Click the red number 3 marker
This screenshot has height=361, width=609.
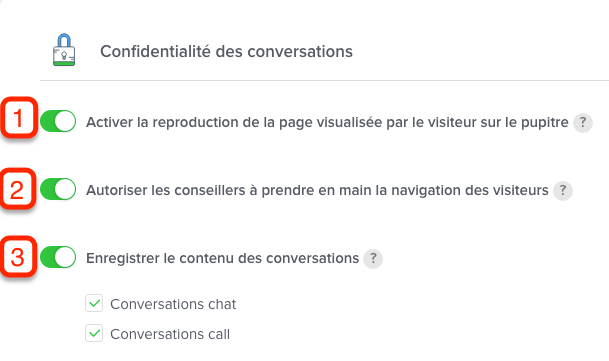(19, 257)
